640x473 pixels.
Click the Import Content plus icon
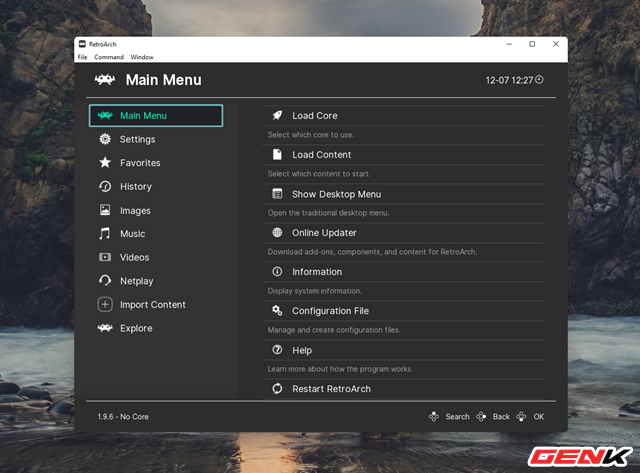(x=105, y=304)
